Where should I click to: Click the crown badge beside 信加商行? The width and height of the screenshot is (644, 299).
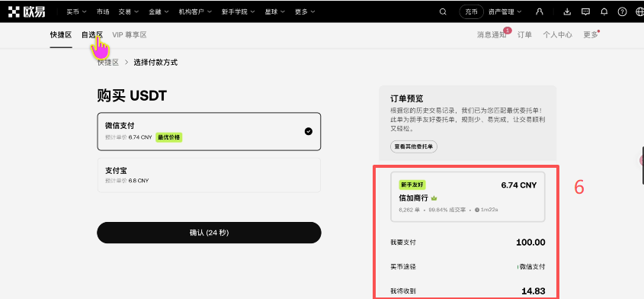coord(434,198)
